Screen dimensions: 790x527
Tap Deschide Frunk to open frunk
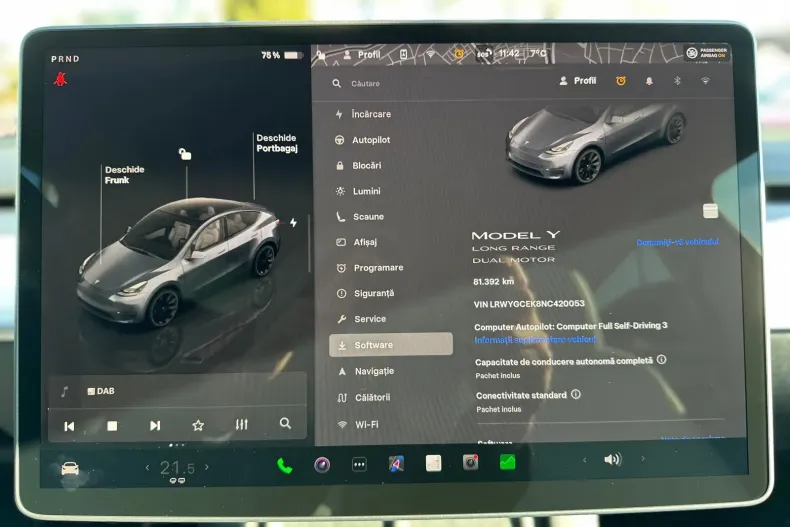click(124, 175)
